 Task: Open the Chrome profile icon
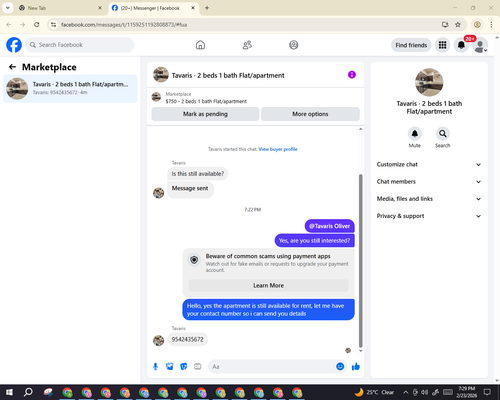pyautogui.click(x=477, y=25)
